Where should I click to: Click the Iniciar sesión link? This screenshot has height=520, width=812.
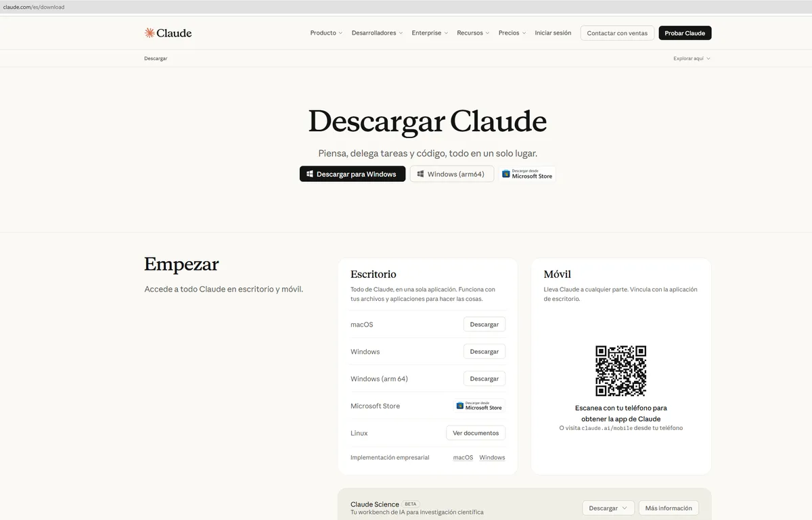[x=553, y=33]
